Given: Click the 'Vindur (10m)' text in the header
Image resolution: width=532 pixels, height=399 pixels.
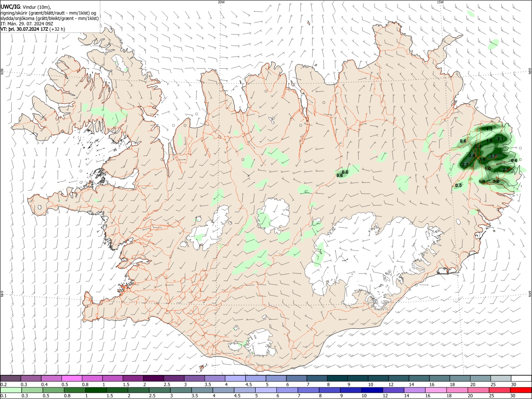Looking at the screenshot, I should coord(37,7).
